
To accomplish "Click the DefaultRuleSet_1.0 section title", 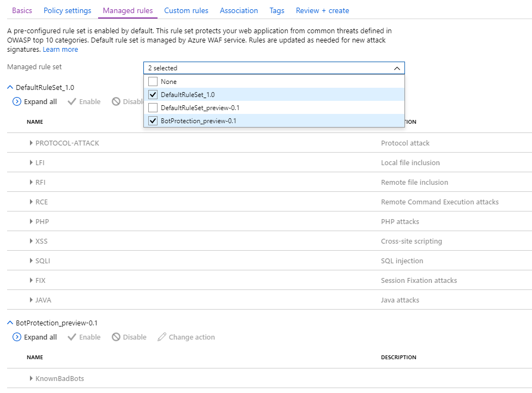I will coord(45,88).
